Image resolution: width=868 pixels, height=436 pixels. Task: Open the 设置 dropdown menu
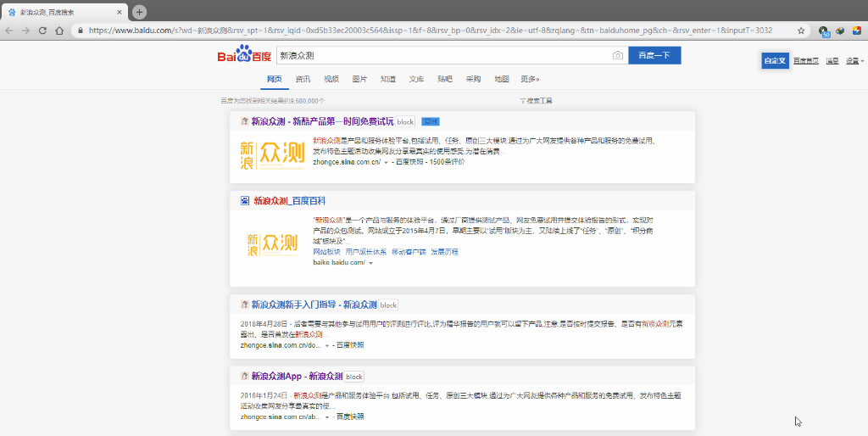[854, 61]
